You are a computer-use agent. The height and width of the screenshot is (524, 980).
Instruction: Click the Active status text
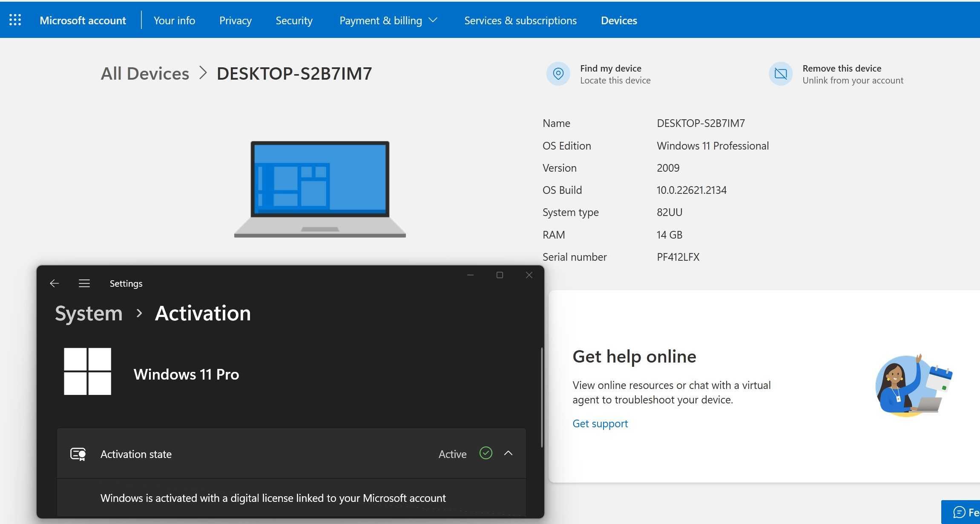(x=452, y=454)
